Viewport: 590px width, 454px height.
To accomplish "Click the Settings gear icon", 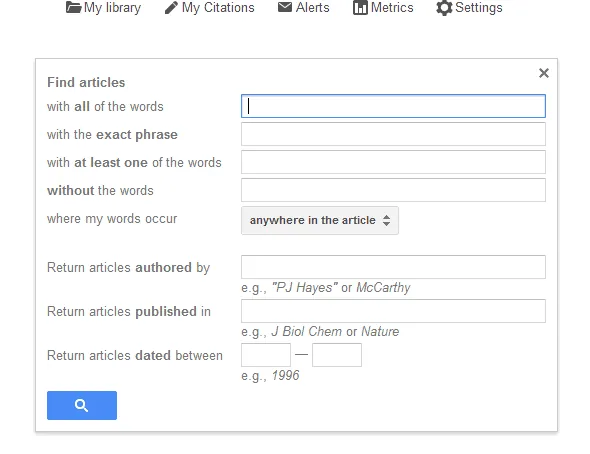I will [444, 8].
